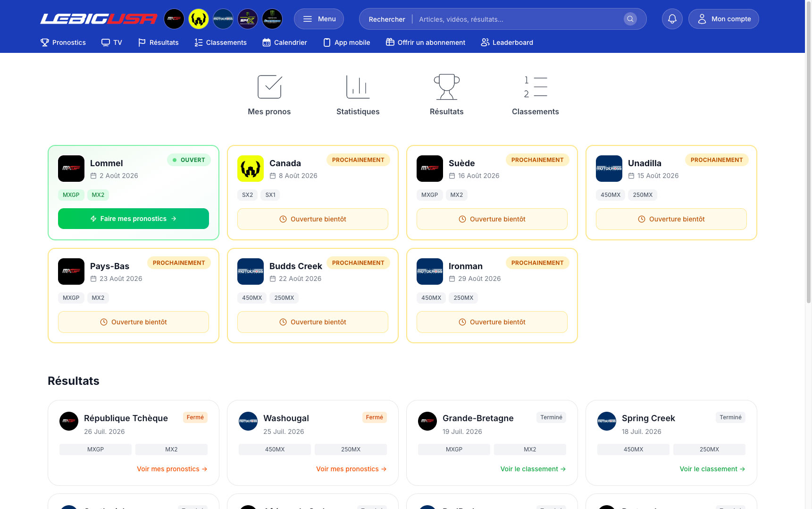This screenshot has width=812, height=509.
Task: Click the Résultats section heading
Action: point(74,381)
